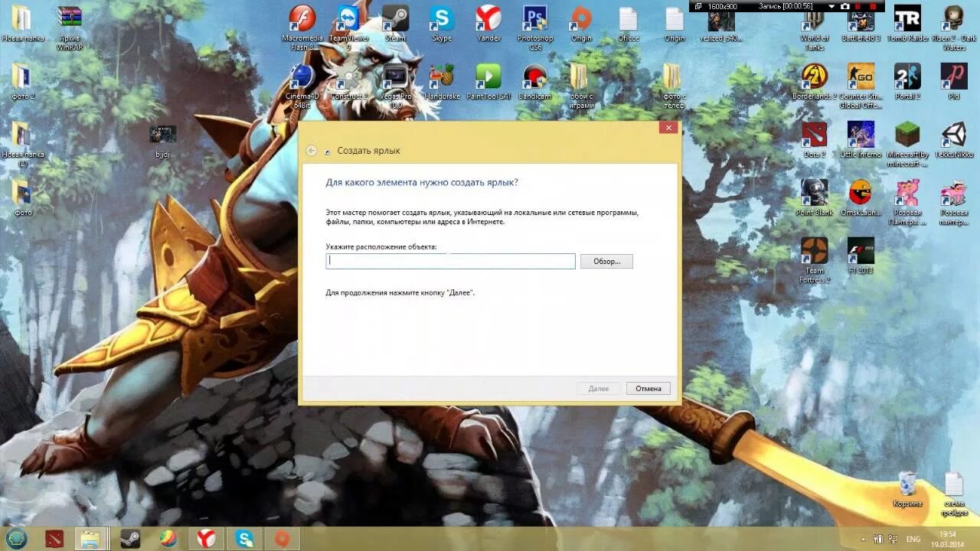Stop the Bandicam recording
The width and height of the screenshot is (980, 551).
point(873,6)
